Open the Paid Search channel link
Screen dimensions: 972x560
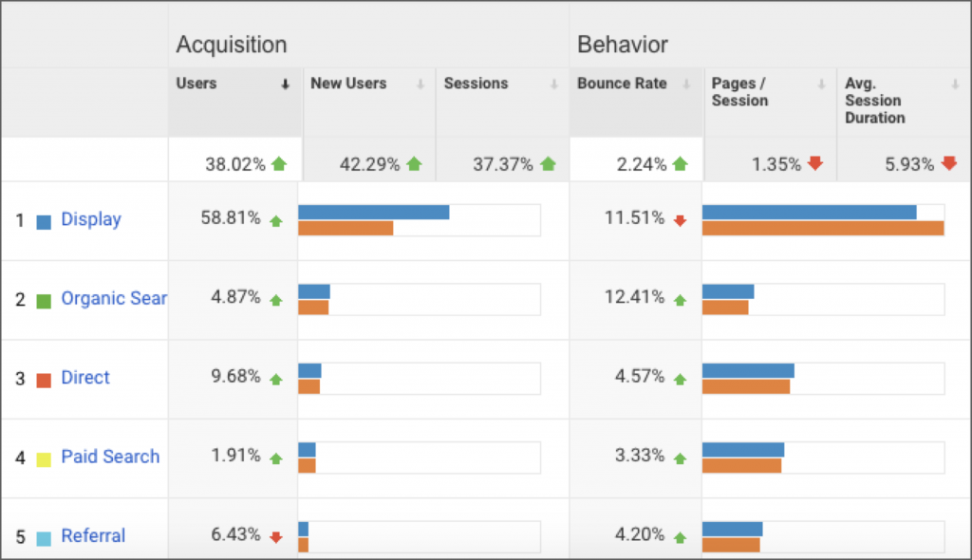click(x=110, y=457)
